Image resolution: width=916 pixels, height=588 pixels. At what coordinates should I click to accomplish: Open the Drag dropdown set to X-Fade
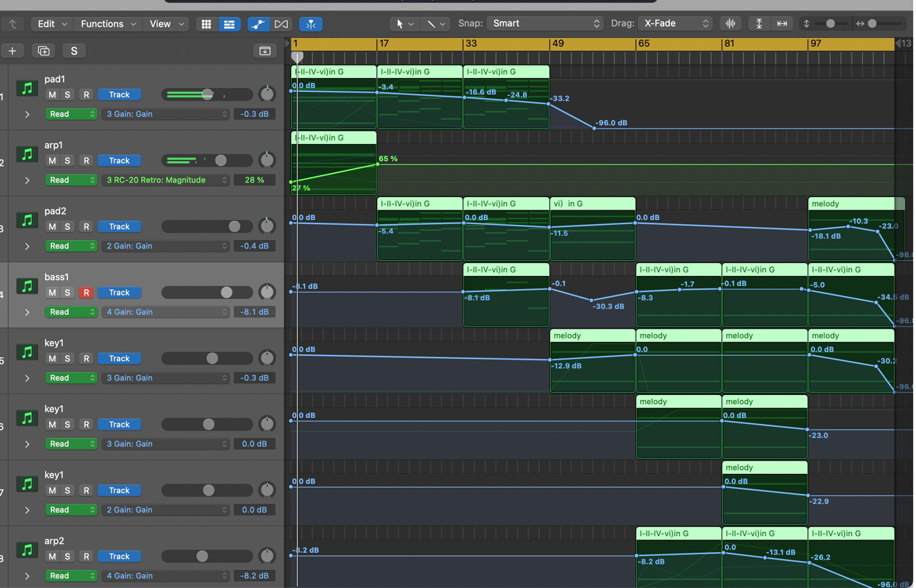(x=675, y=23)
